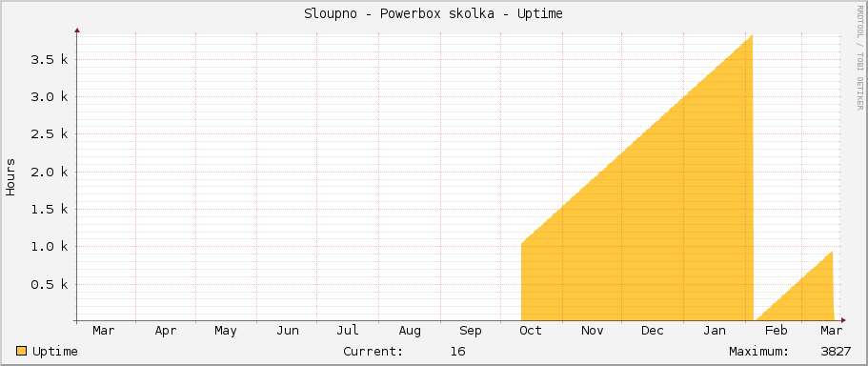The image size is (868, 366).
Task: Click the '2.0 k' y-axis tick label
Action: (50, 172)
